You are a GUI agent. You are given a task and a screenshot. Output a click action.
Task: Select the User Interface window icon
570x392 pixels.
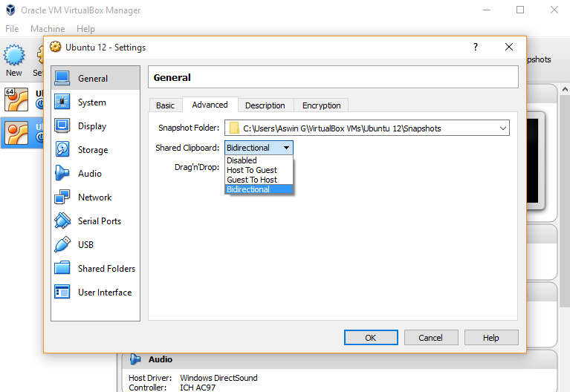click(62, 292)
